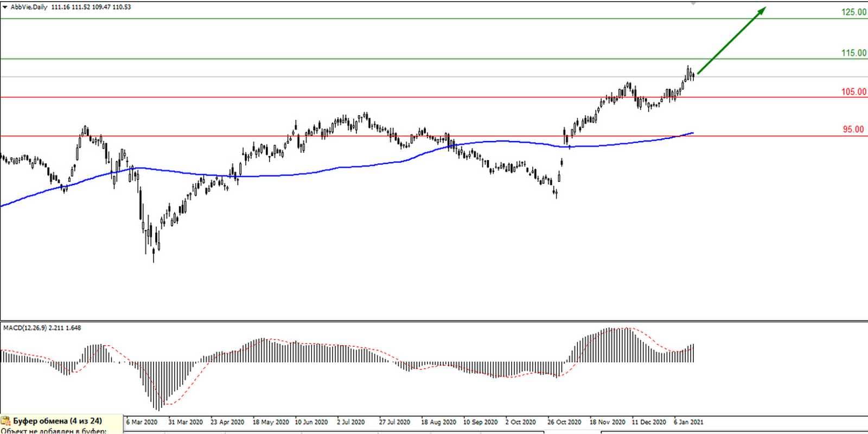Viewport: 868px width, 434px height.
Task: Click the 31 Mar 2020 date marker
Action: pyautogui.click(x=185, y=422)
